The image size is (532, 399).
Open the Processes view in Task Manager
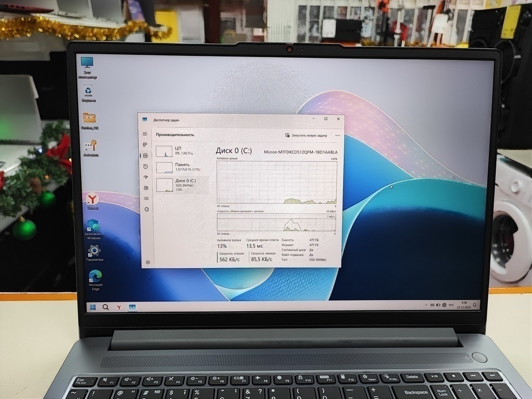point(145,144)
